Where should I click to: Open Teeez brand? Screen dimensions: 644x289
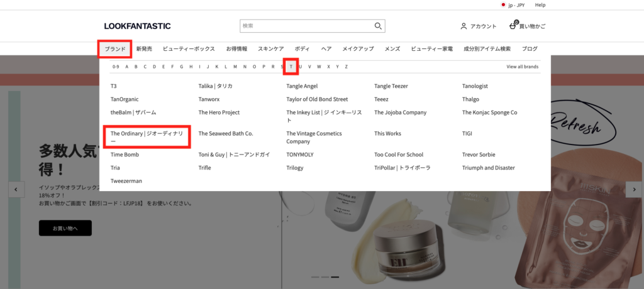tap(381, 99)
